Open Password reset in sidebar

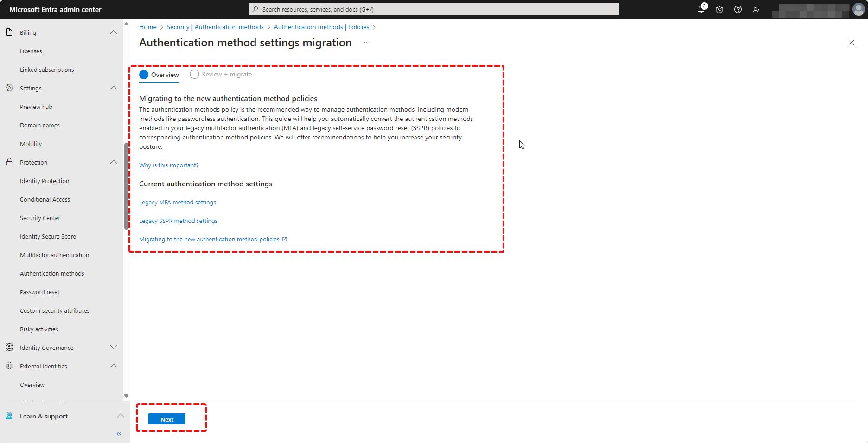pos(39,292)
